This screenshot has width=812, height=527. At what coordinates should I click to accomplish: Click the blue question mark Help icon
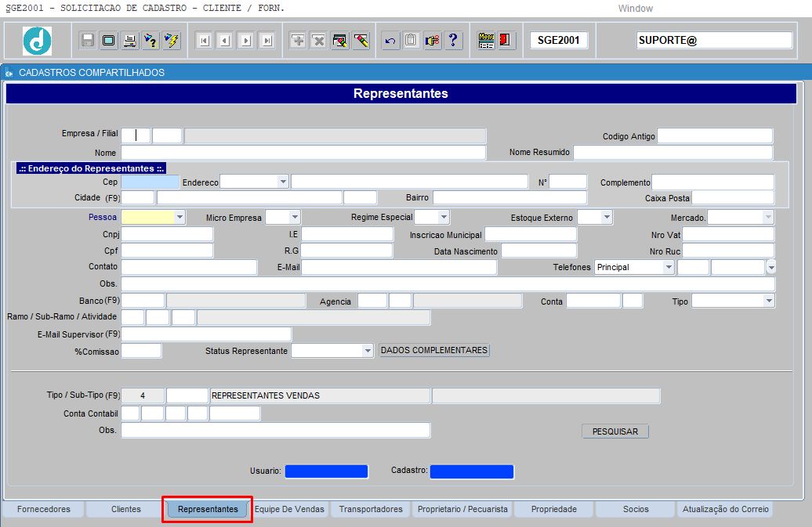coord(453,41)
